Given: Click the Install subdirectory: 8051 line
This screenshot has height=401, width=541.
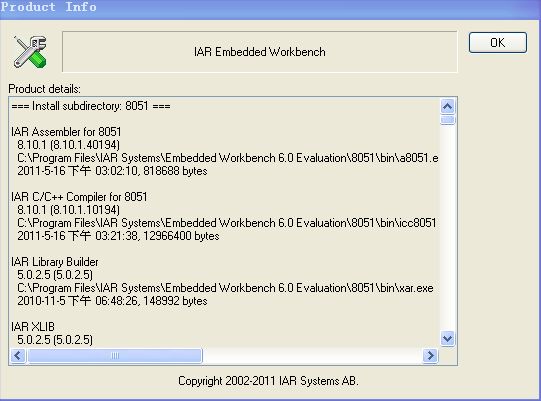Looking at the screenshot, I should pyautogui.click(x=91, y=106).
